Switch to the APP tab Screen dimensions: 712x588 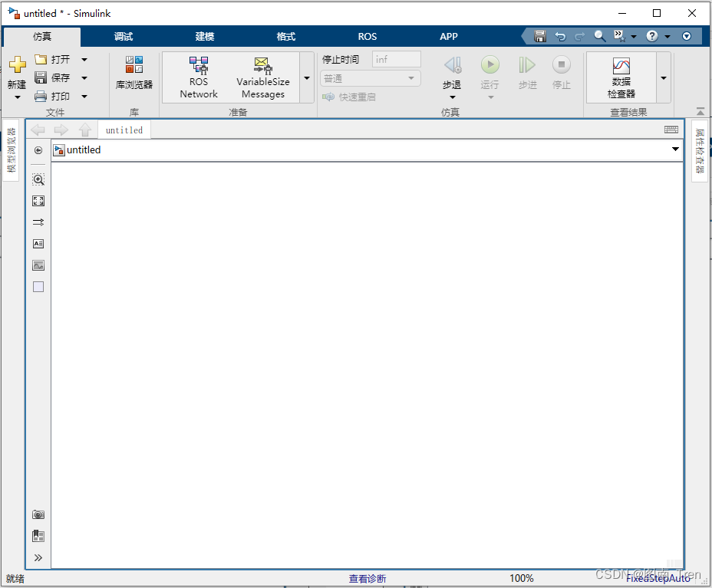coord(449,36)
